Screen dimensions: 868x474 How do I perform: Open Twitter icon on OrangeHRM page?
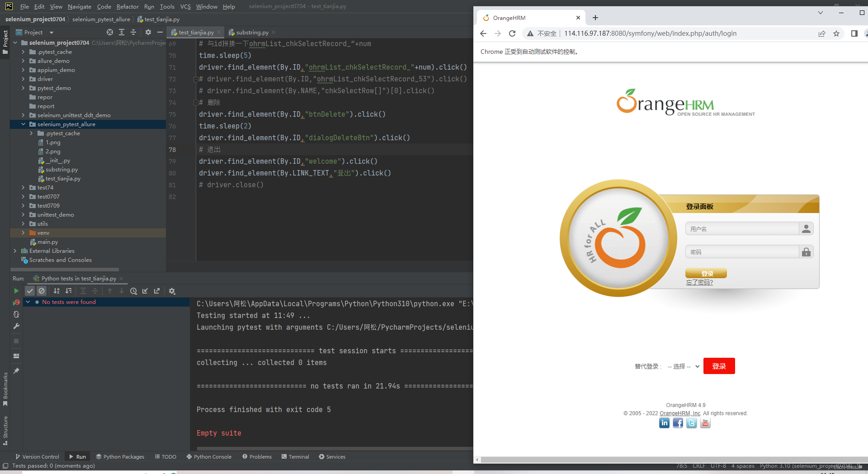click(692, 423)
